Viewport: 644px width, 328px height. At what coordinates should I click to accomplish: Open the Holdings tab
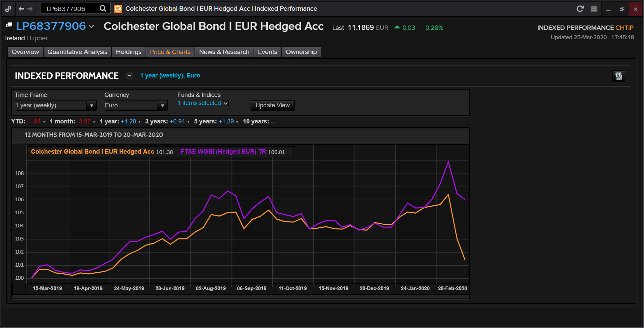[129, 52]
